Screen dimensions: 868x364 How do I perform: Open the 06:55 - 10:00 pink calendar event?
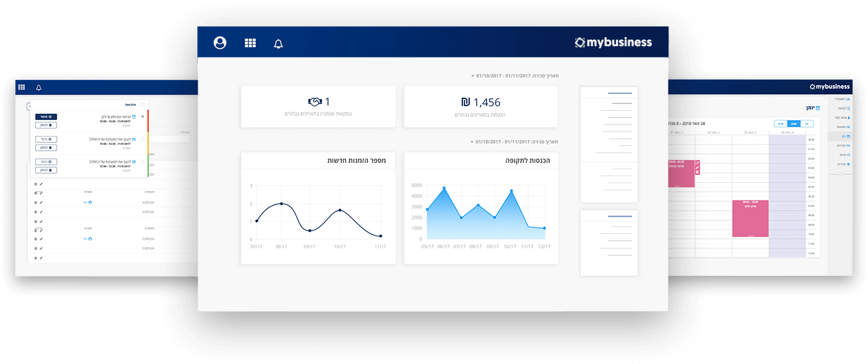click(750, 218)
